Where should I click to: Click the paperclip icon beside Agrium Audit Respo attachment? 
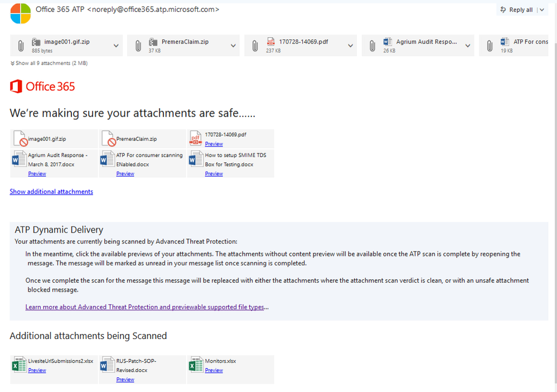click(x=372, y=46)
